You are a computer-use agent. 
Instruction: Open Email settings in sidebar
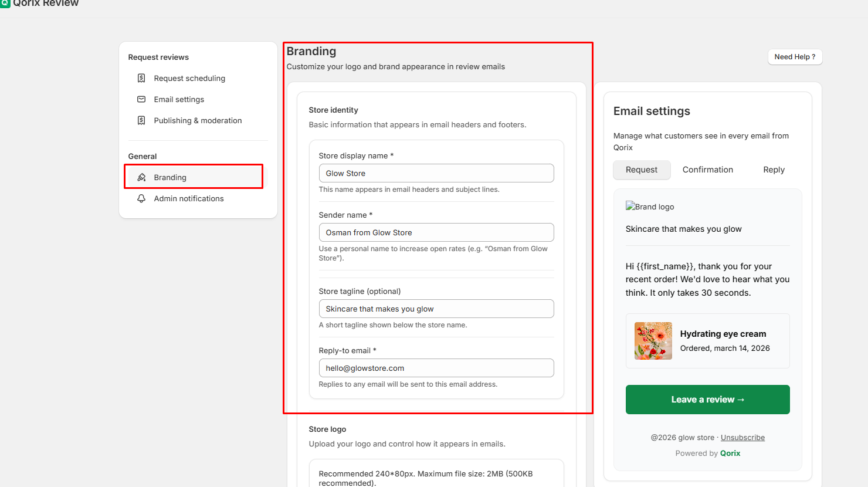click(x=198, y=99)
